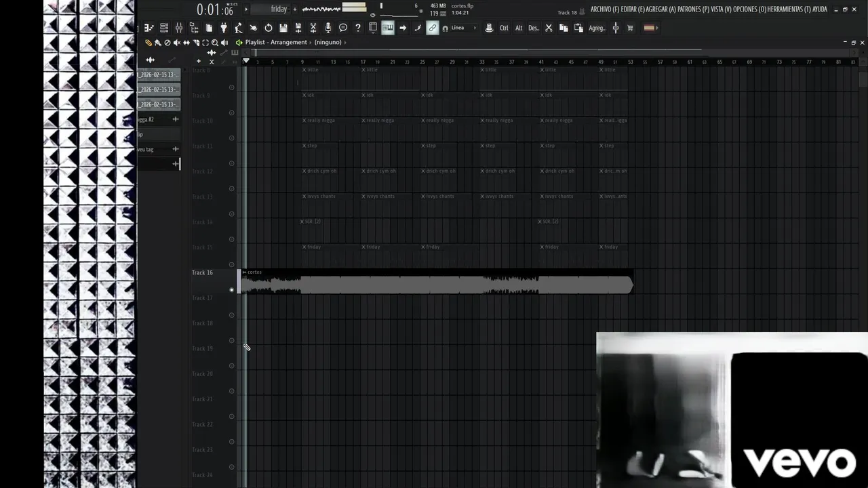This screenshot has width=868, height=488.
Task: Open the AYUDA menu
Action: 820,9
